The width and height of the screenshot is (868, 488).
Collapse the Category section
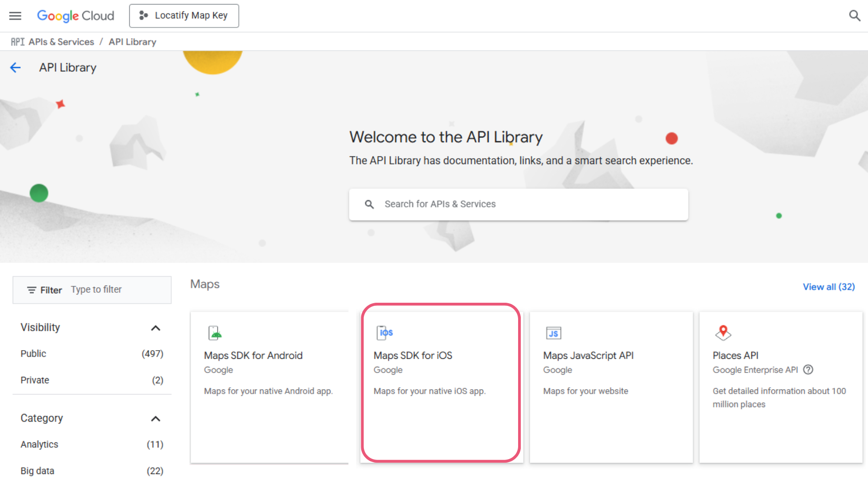point(156,419)
